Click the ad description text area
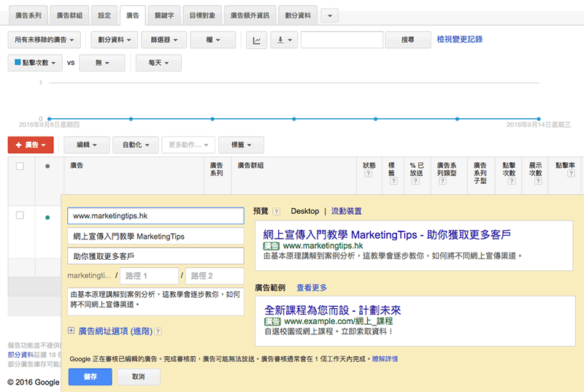This screenshot has height=392, width=584. [x=155, y=301]
